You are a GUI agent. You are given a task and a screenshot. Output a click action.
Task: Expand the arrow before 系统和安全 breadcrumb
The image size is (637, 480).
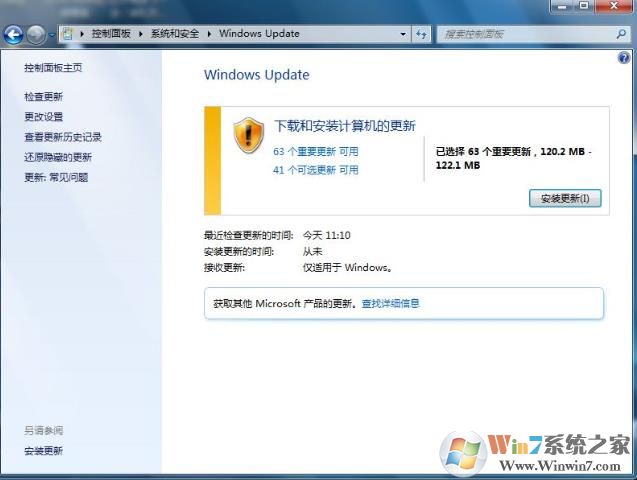(x=141, y=34)
